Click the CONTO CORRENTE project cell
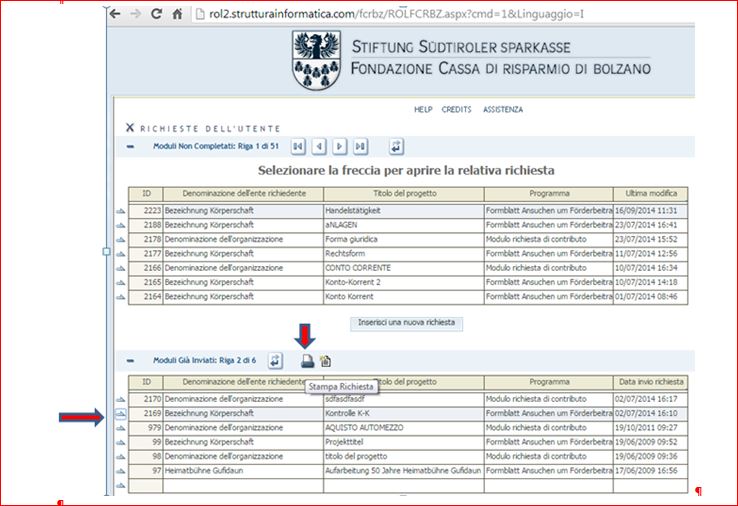This screenshot has height=506, width=738. coord(404,268)
